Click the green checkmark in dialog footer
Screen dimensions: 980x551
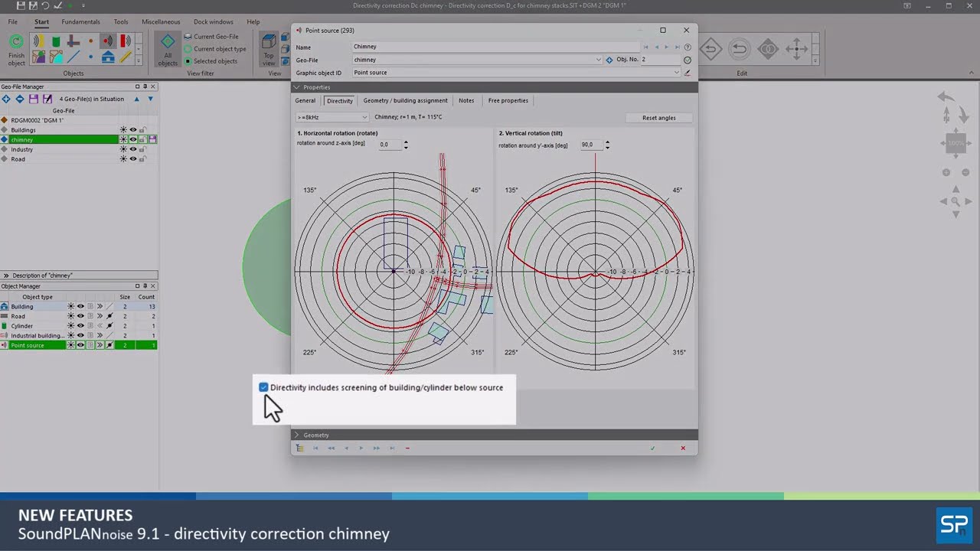click(652, 448)
